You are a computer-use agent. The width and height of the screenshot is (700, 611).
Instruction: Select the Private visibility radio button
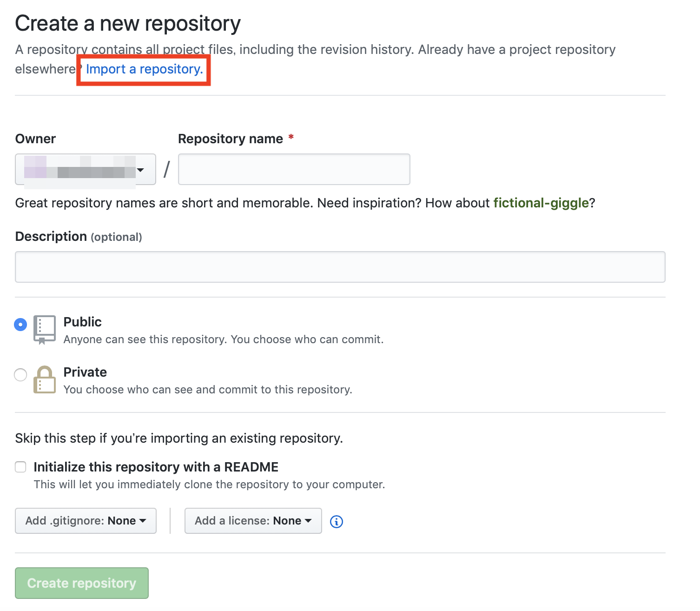click(20, 374)
